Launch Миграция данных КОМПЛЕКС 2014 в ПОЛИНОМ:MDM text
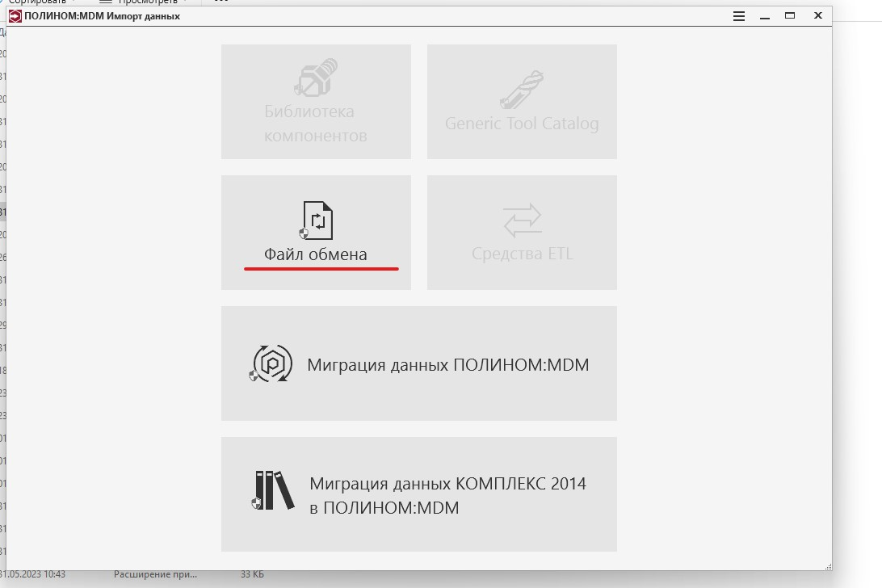 point(447,496)
